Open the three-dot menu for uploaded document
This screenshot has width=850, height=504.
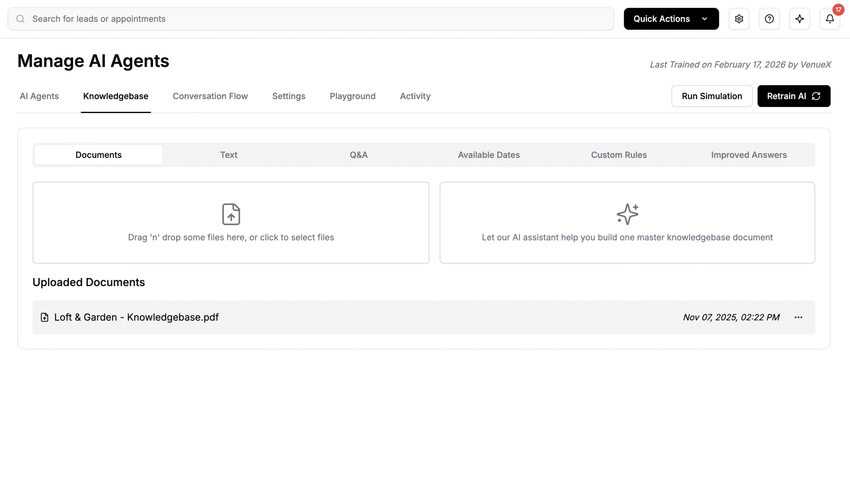tap(798, 317)
